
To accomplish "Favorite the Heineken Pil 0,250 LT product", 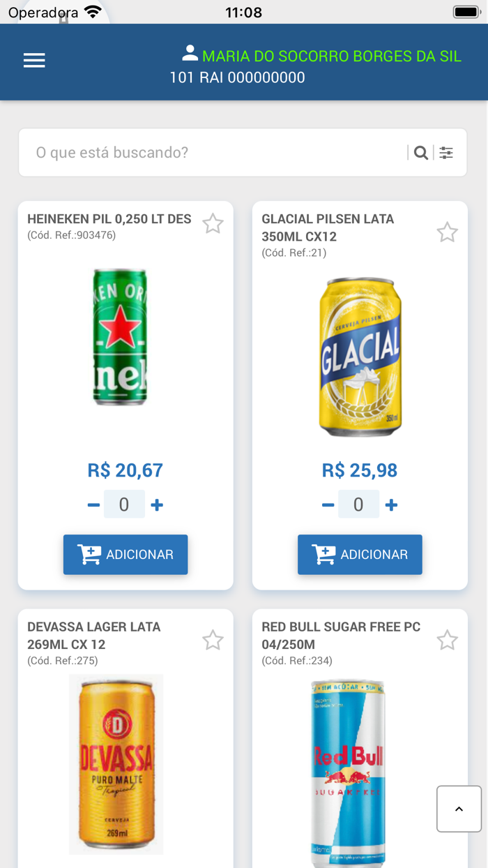I will pyautogui.click(x=213, y=223).
